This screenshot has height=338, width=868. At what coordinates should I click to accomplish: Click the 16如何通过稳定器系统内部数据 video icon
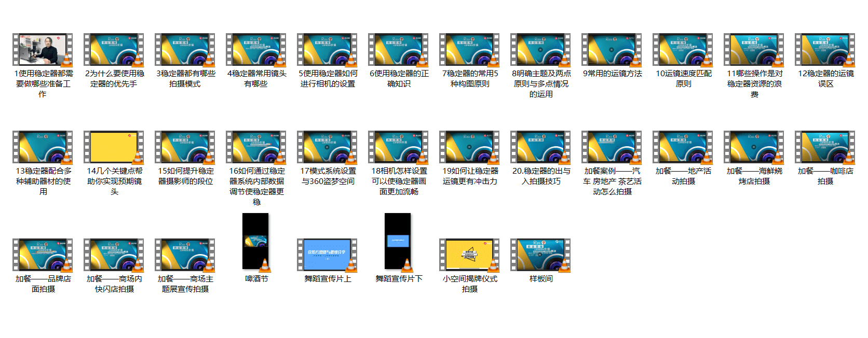[x=256, y=147]
